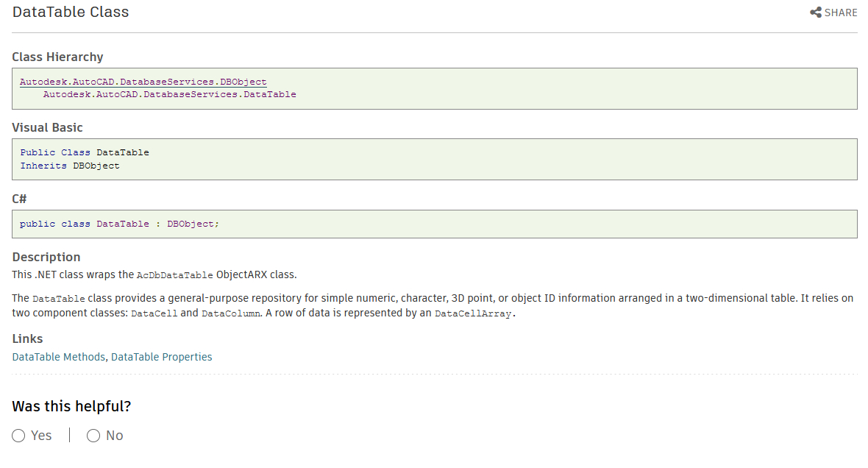Click the SHARE label text
Viewport: 868px width, 468px height.
pyautogui.click(x=841, y=13)
